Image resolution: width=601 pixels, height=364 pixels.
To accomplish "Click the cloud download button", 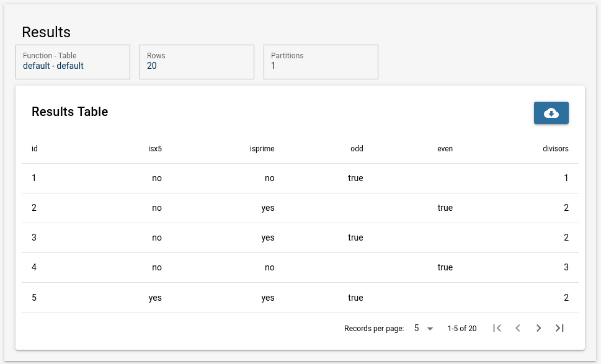I will tap(551, 113).
